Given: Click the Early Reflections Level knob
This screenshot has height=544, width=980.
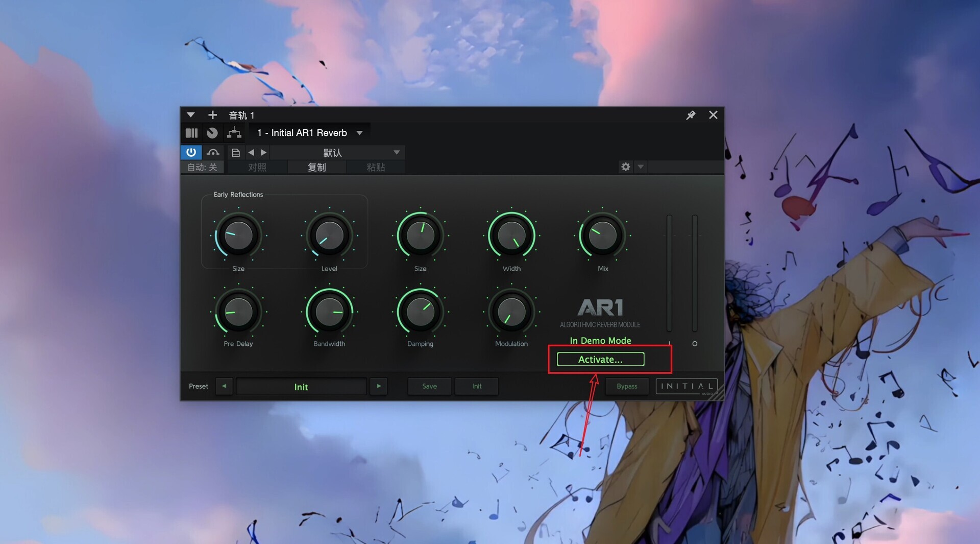Looking at the screenshot, I should (x=329, y=235).
